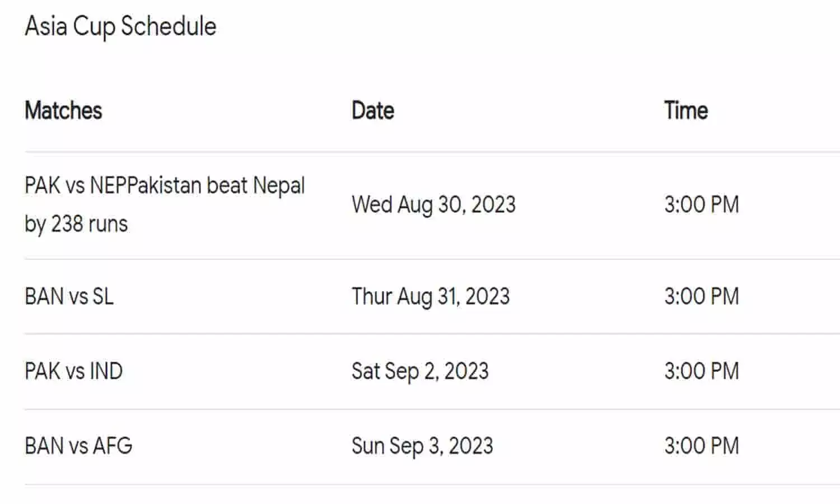Select the Wed Aug 30, 2023 date
The image size is (840, 504).
433,204
